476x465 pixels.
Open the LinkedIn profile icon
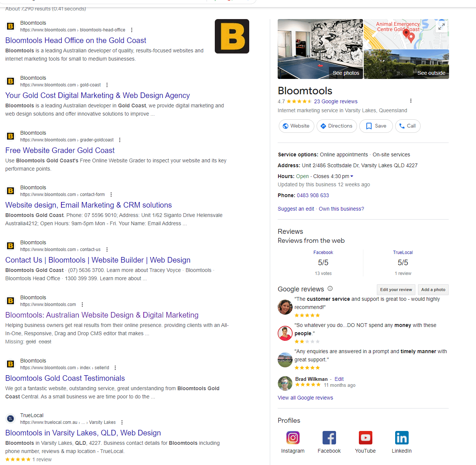point(402,438)
